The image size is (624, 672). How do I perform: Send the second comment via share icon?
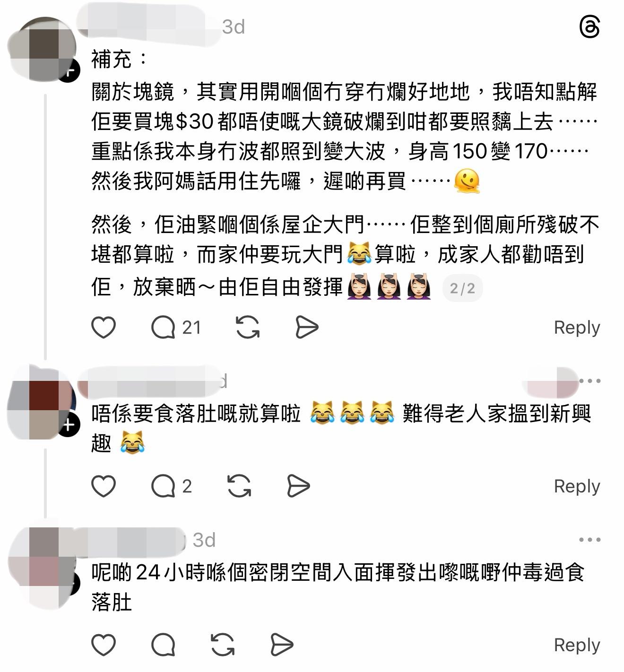[298, 486]
